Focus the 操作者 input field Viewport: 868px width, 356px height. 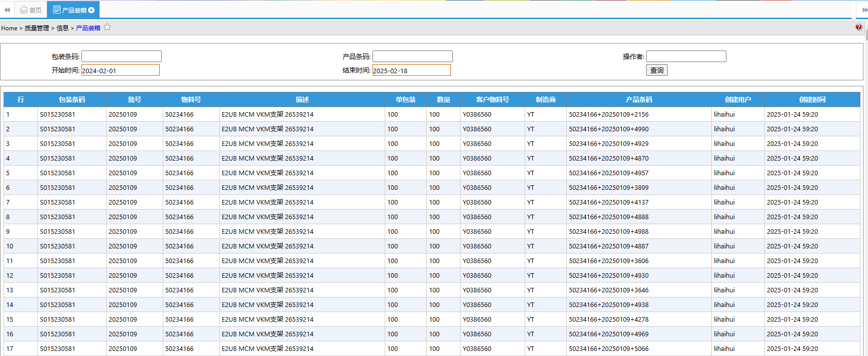point(686,57)
